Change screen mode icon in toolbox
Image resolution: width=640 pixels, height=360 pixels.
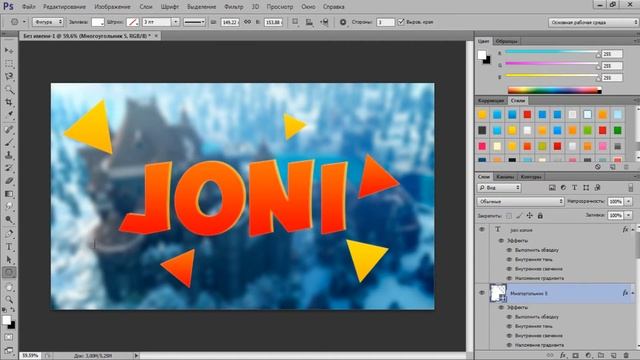9,350
